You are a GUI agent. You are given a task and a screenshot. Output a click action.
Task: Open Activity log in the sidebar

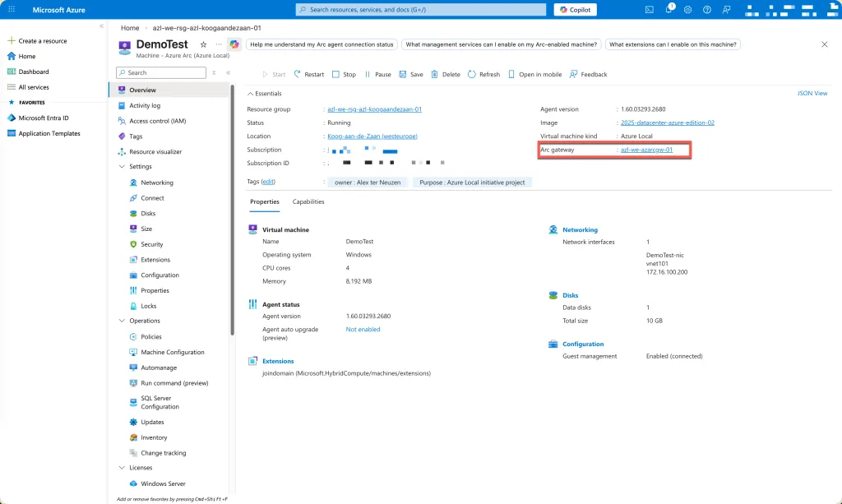coord(145,105)
